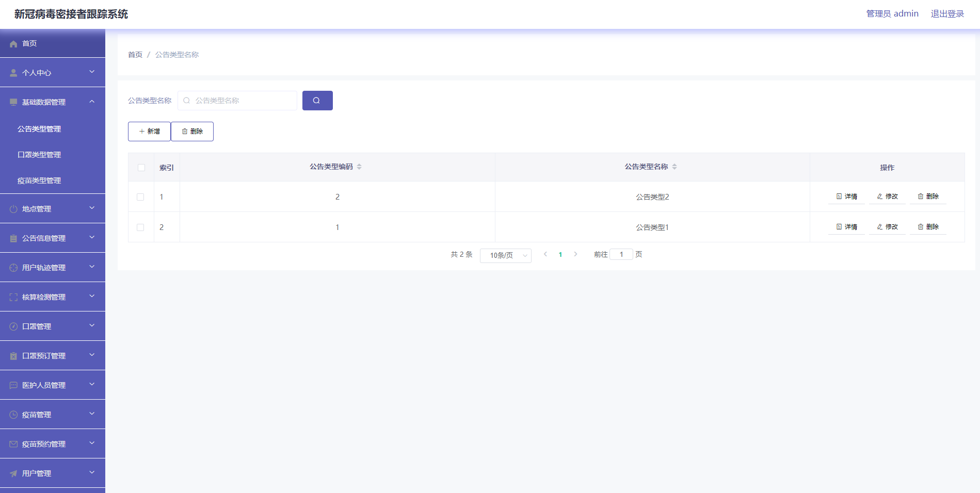Click 公告类型名称 breadcrumb text
Image resolution: width=980 pixels, height=493 pixels.
pos(177,55)
